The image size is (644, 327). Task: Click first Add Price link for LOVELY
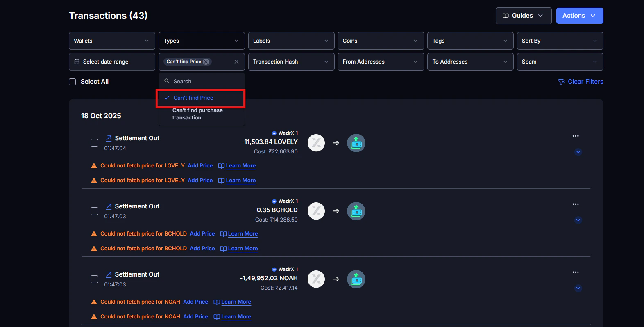pos(200,166)
